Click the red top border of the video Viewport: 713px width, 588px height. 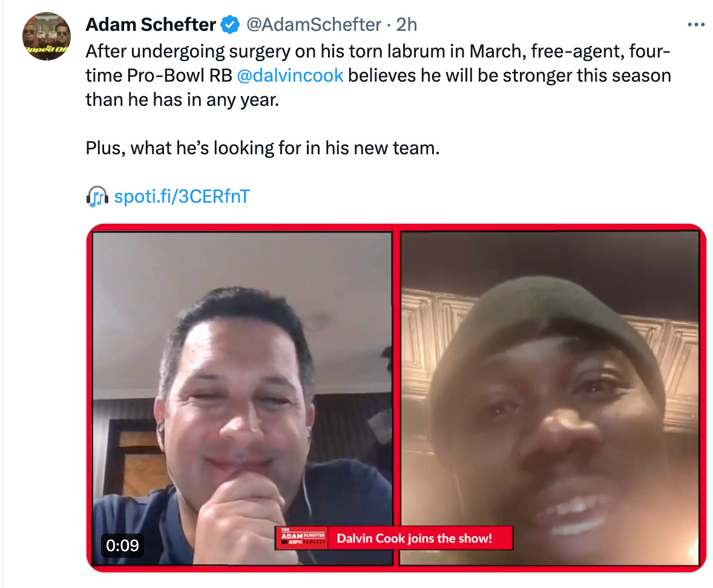pos(396,227)
